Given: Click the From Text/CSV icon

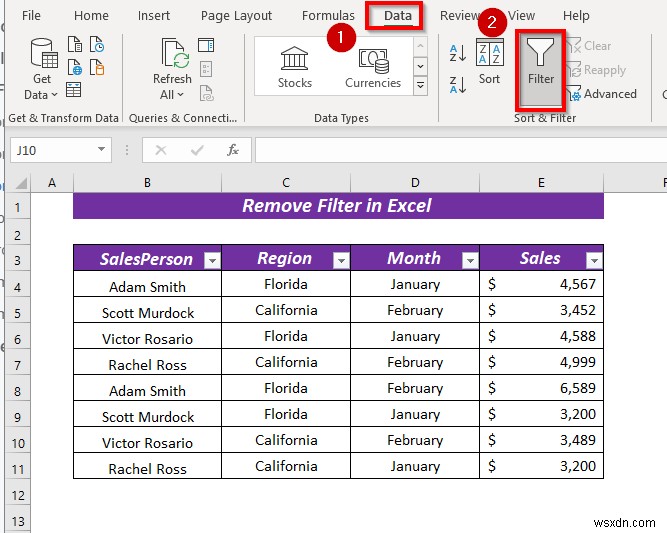Looking at the screenshot, I should coord(75,44).
